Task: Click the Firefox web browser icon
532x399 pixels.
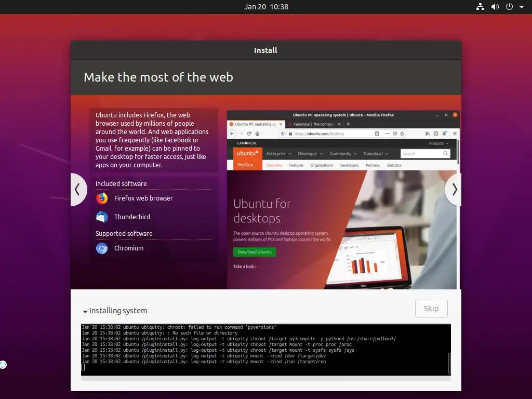Action: coord(102,198)
